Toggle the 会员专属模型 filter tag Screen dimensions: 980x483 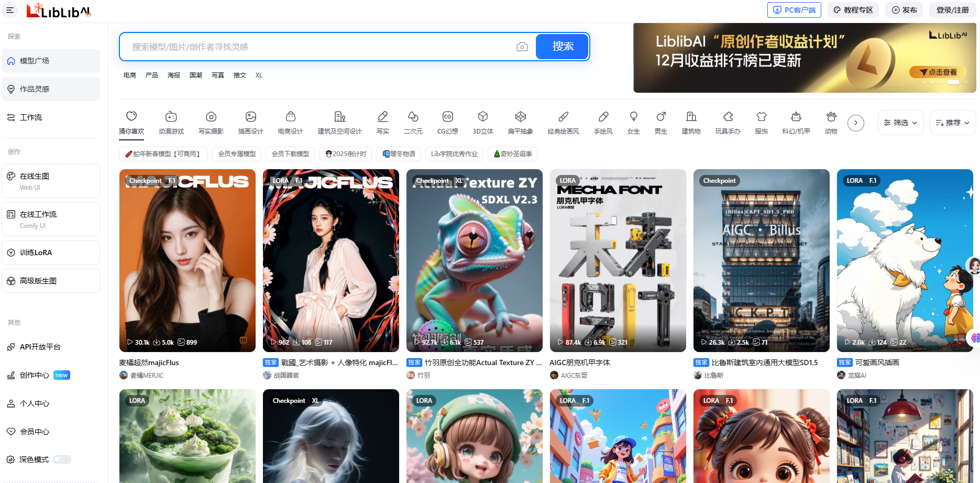(x=237, y=154)
